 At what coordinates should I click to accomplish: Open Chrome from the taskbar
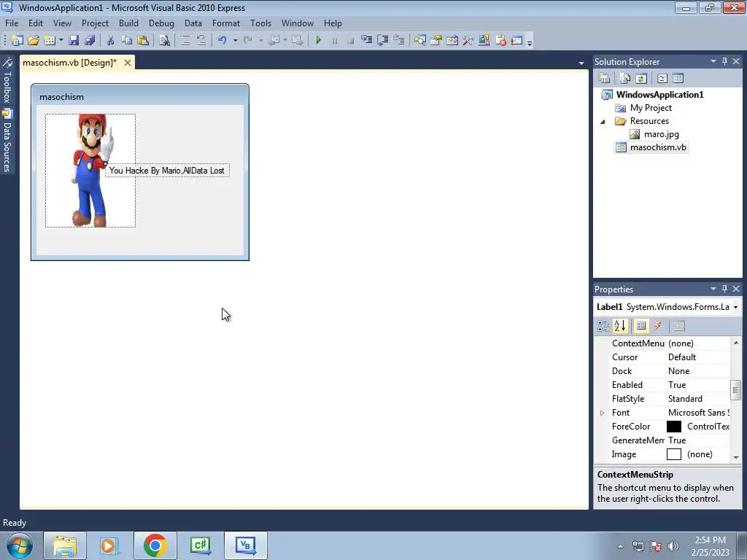click(x=155, y=545)
